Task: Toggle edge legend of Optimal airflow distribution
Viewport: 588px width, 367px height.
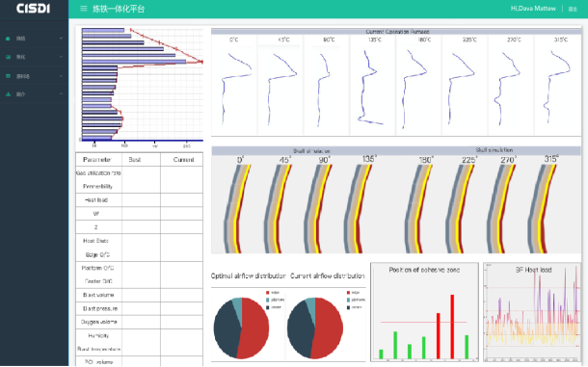Action: 273,293
